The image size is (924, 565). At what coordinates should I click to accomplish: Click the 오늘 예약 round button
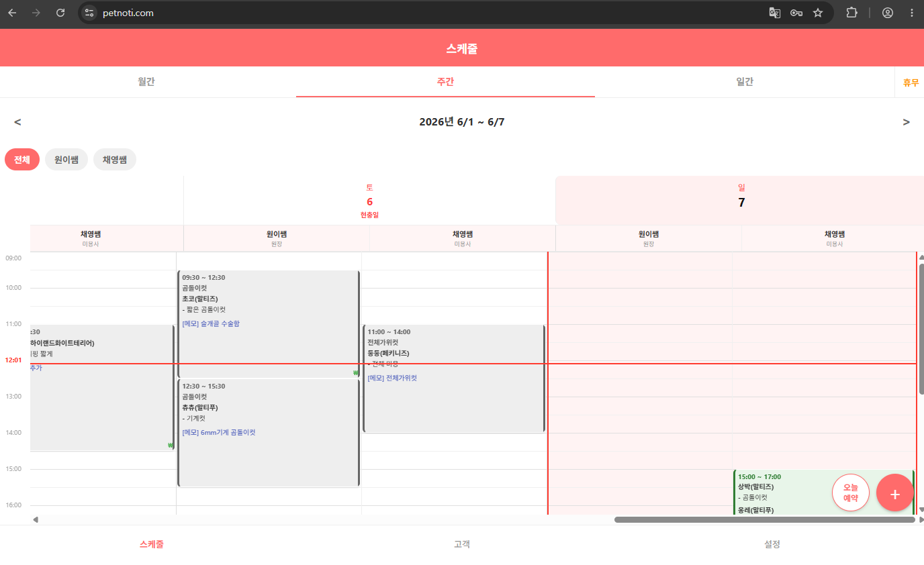pyautogui.click(x=851, y=493)
